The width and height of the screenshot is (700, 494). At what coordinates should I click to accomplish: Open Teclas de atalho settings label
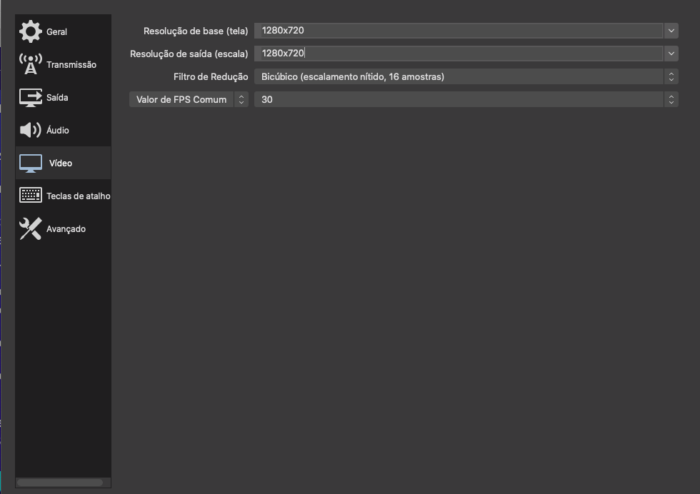coord(78,196)
